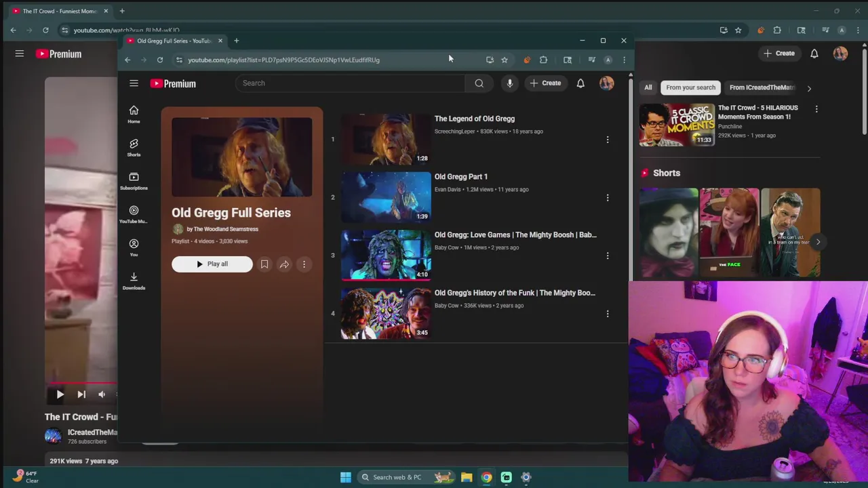Open Windows Start menu
This screenshot has width=868, height=488.
point(345,477)
